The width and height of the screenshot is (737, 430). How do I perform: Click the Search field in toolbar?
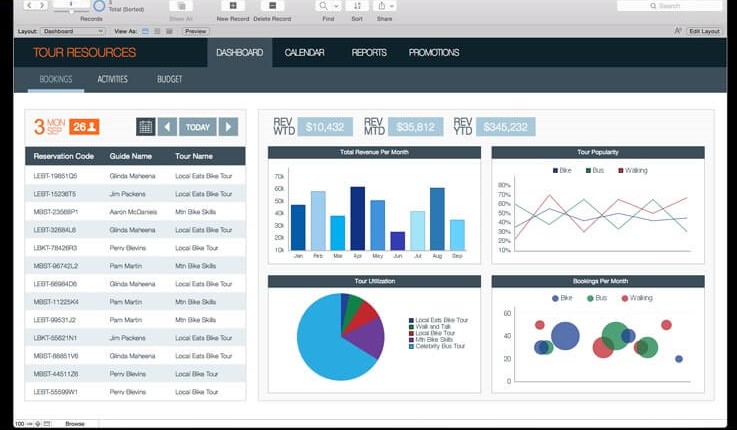pyautogui.click(x=669, y=6)
